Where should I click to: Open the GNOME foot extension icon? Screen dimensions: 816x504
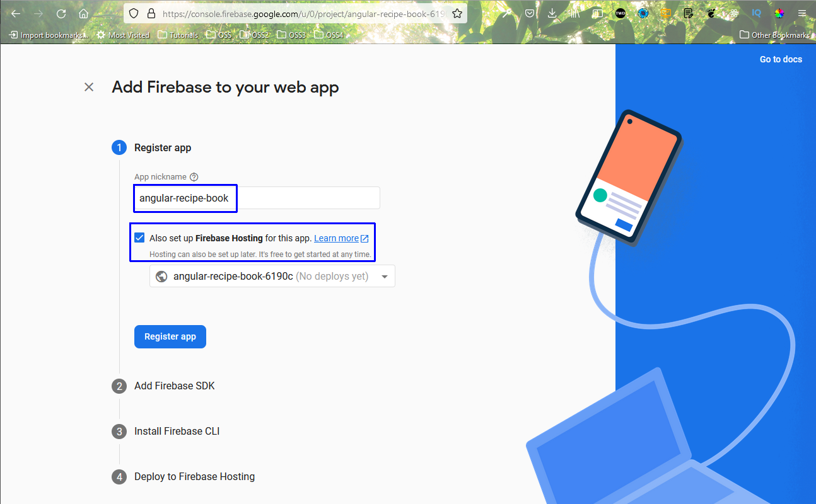pyautogui.click(x=711, y=13)
